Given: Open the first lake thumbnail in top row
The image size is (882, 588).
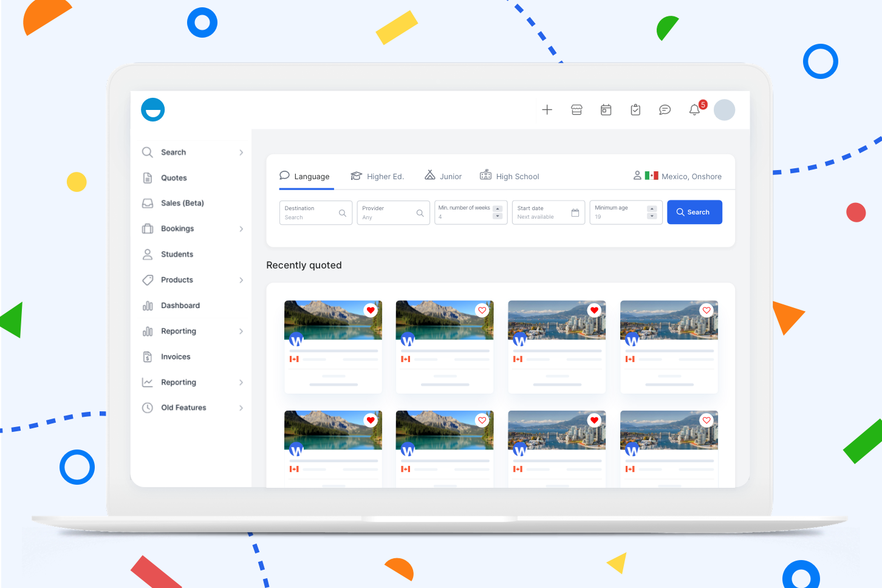Looking at the screenshot, I should click(333, 320).
